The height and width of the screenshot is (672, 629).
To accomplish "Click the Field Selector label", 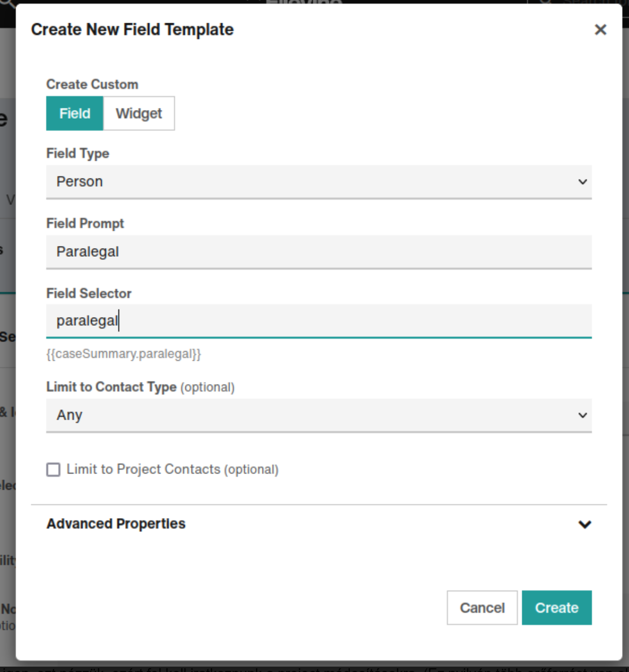I will point(89,293).
